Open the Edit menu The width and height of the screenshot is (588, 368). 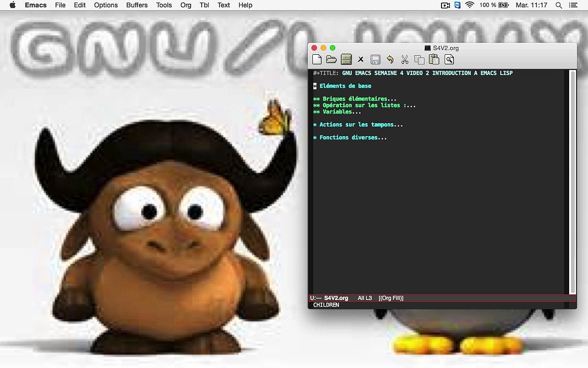(x=80, y=5)
